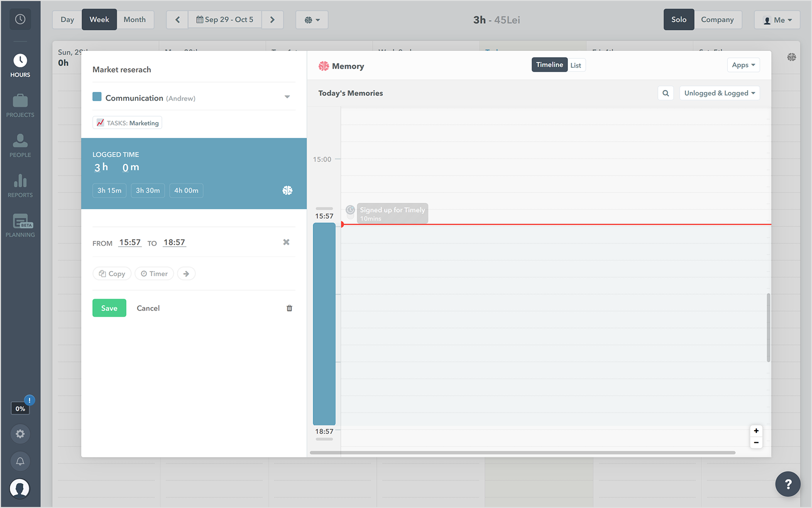Delete the entry using the trash icon

coord(290,308)
